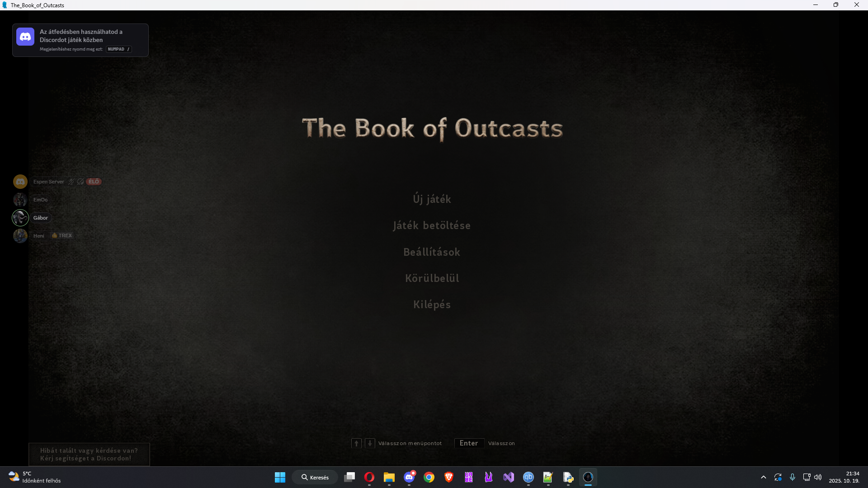Click the down arrow key hint icon
This screenshot has height=488, width=868.
point(370,443)
